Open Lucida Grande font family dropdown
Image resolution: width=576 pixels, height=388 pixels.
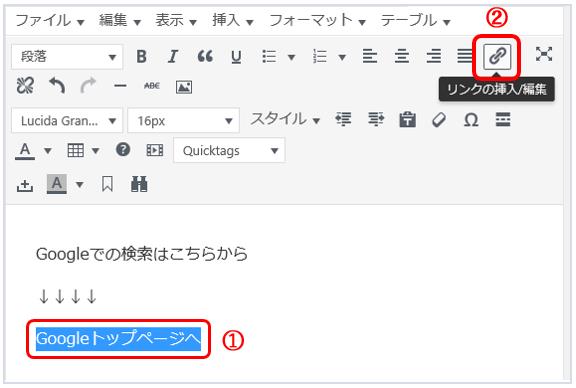[67, 121]
